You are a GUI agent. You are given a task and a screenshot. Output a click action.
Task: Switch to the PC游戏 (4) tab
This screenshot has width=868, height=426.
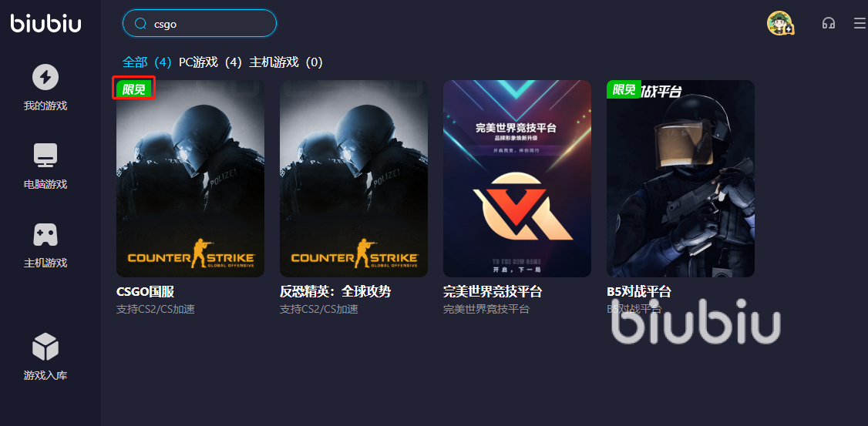click(x=211, y=62)
